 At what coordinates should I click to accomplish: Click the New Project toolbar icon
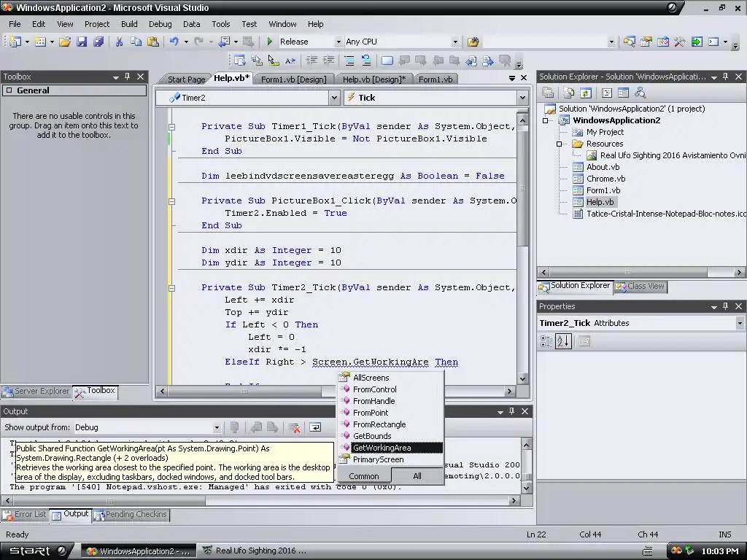15,42
